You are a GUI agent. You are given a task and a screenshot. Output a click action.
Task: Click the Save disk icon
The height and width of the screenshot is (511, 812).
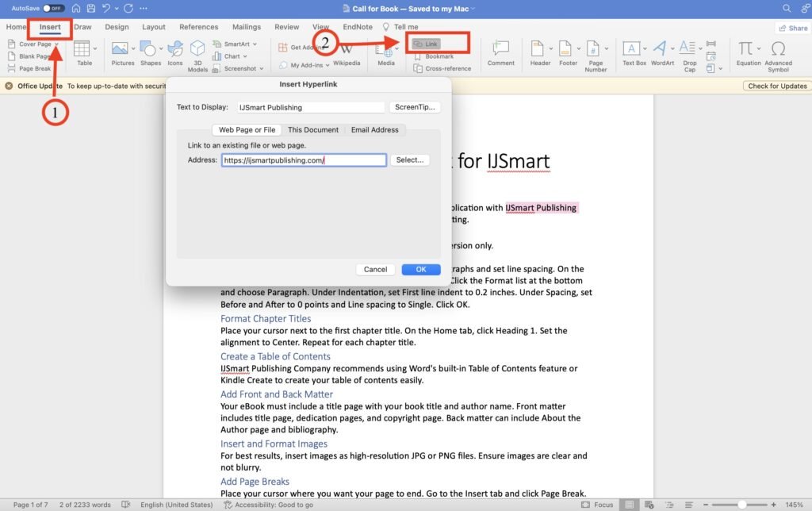point(91,8)
